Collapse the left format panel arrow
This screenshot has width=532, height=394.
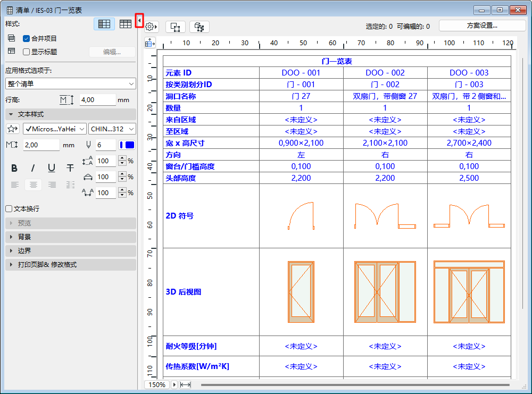point(139,21)
